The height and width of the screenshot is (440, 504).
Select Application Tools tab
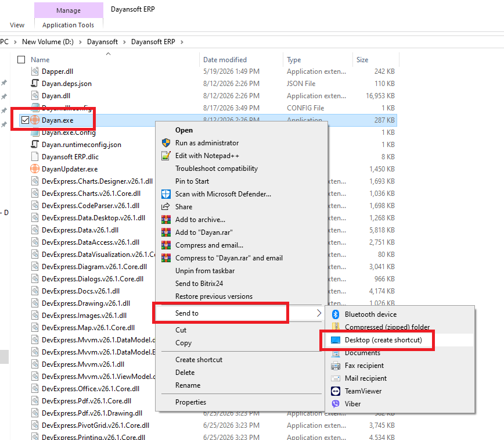coord(68,25)
